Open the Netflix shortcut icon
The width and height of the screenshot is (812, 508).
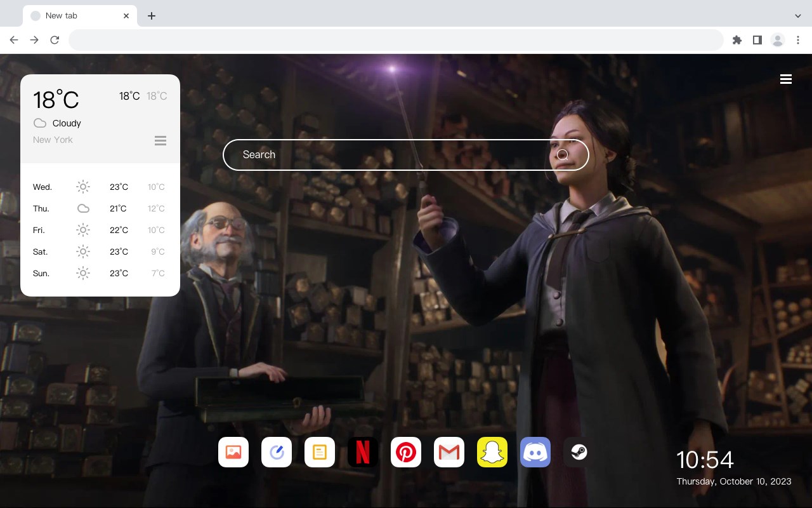pos(363,452)
